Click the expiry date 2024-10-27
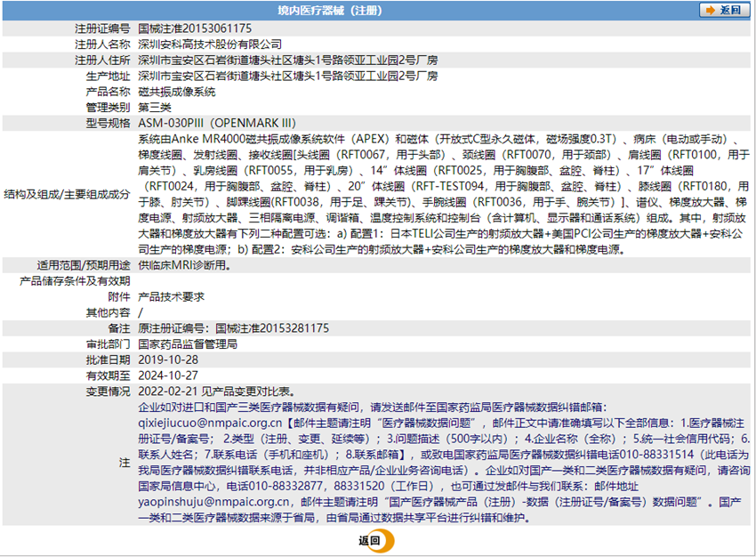This screenshot has width=756, height=557. point(168,375)
